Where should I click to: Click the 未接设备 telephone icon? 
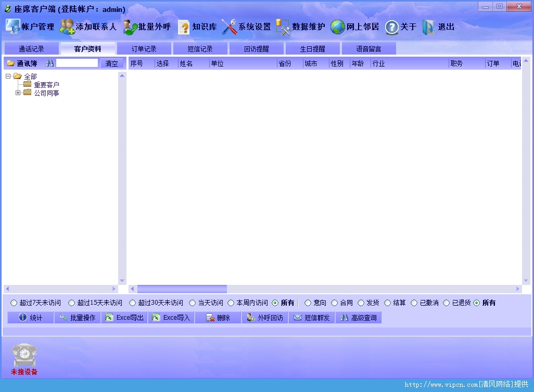(24, 355)
